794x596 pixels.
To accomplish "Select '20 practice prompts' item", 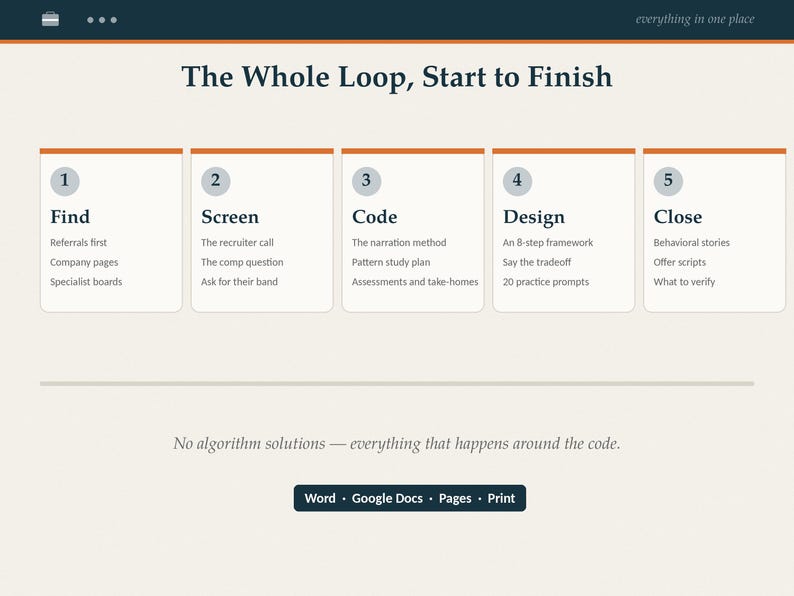I will [546, 282].
